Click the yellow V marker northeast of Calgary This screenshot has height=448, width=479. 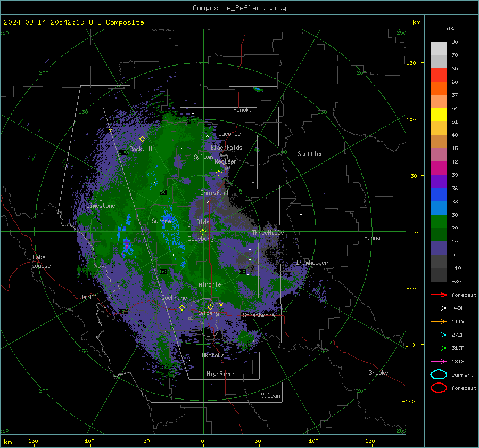coord(221,305)
